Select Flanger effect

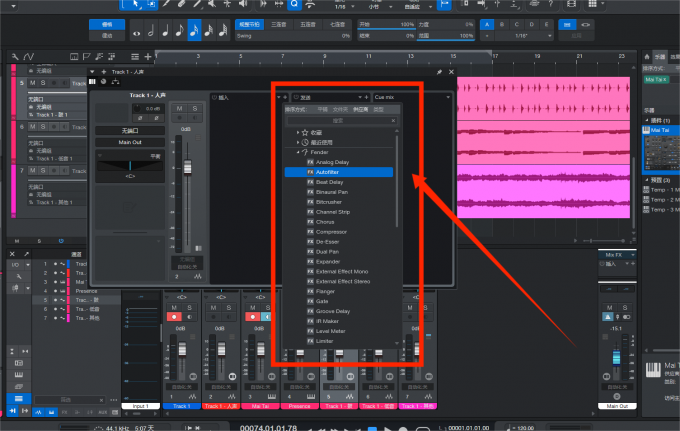point(325,291)
